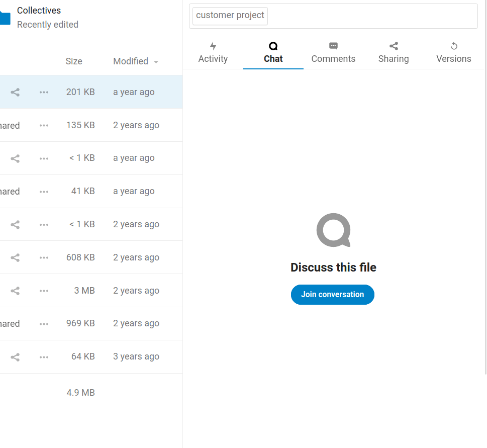Screen dimensions: 487x448
Task: Click the Collectives folder icon
Action: pyautogui.click(x=4, y=18)
